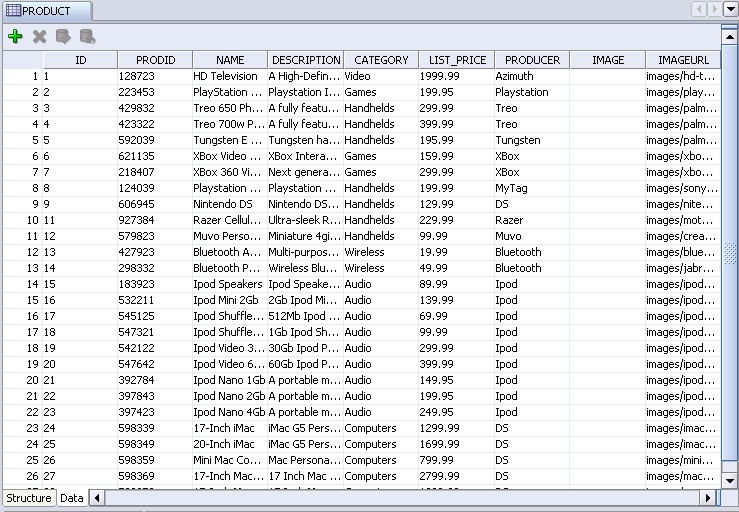The width and height of the screenshot is (739, 512).
Task: Click the green plus insert row icon
Action: (15, 36)
